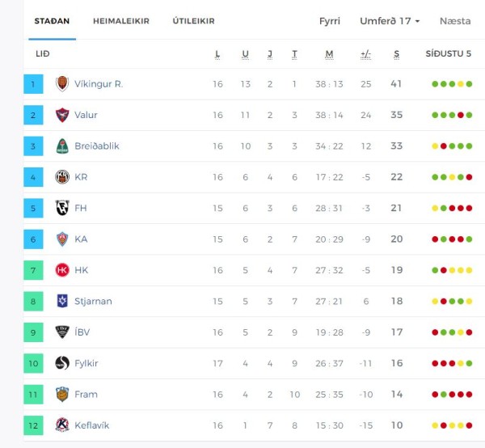485x448 pixels.
Task: Click the red HK circle logo
Action: 62,270
